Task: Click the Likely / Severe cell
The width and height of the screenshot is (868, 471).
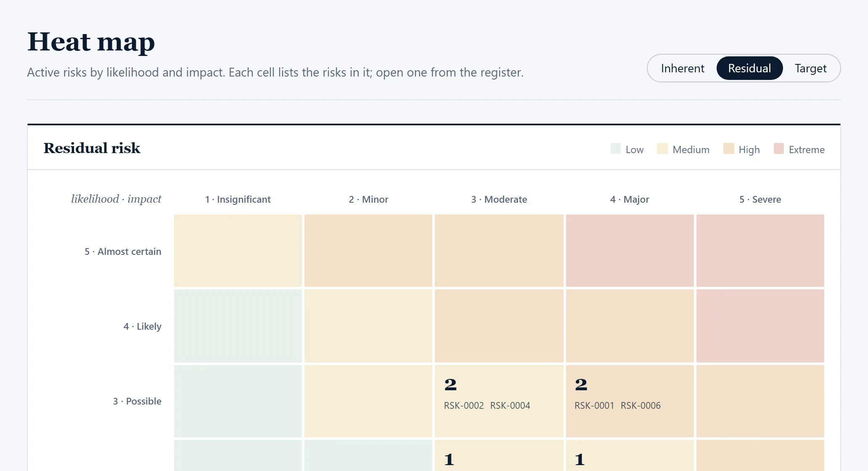Action: pyautogui.click(x=760, y=326)
